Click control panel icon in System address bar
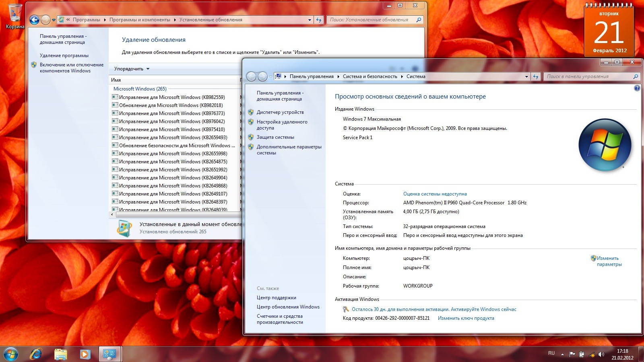Image resolution: width=644 pixels, height=362 pixels. (x=278, y=76)
